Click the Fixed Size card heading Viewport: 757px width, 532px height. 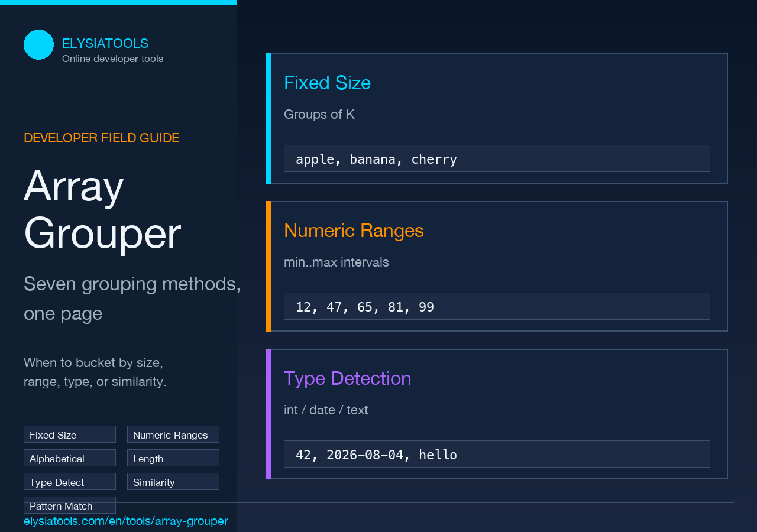[x=327, y=83]
